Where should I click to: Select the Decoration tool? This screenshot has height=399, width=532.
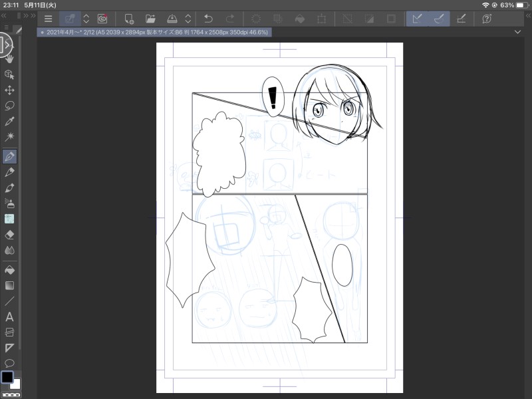click(x=9, y=219)
